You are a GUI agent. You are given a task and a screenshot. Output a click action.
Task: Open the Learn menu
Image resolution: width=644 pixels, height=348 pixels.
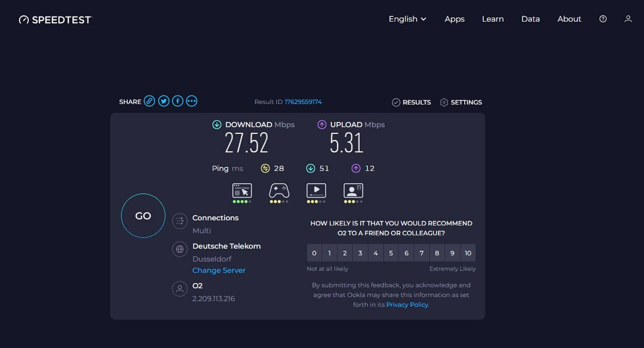click(493, 19)
